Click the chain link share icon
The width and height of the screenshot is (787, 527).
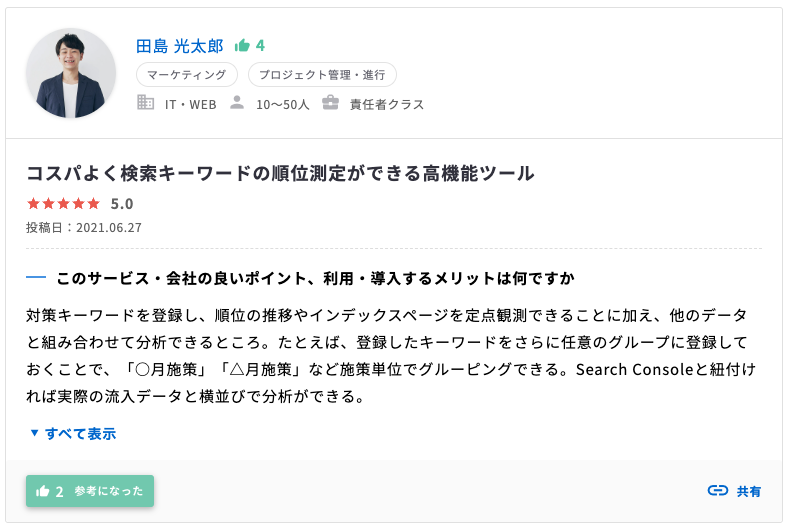point(717,491)
